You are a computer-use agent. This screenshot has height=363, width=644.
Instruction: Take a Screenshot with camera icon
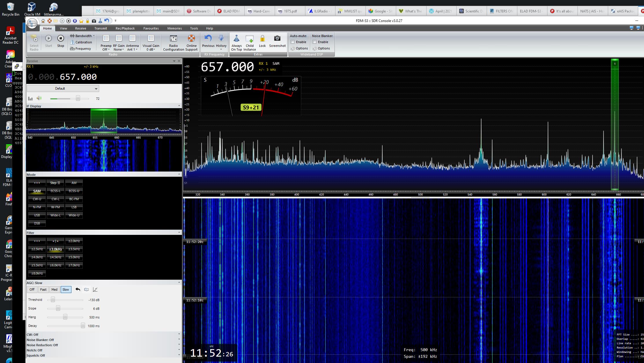tap(277, 38)
